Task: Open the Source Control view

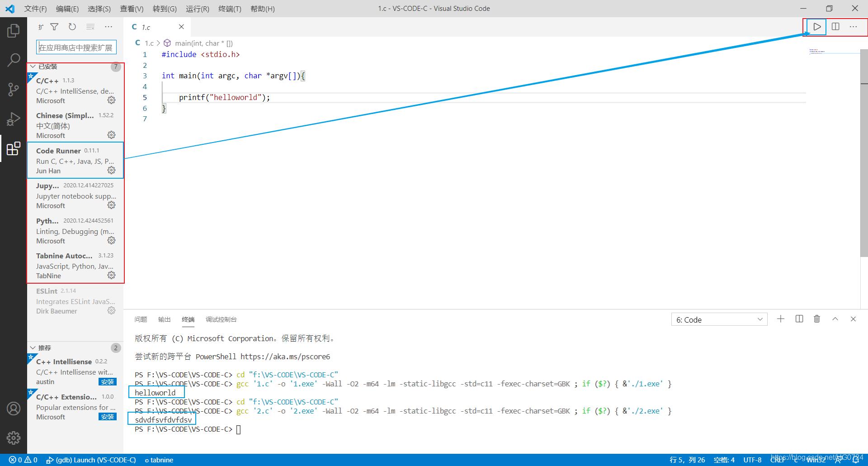Action: pos(14,89)
